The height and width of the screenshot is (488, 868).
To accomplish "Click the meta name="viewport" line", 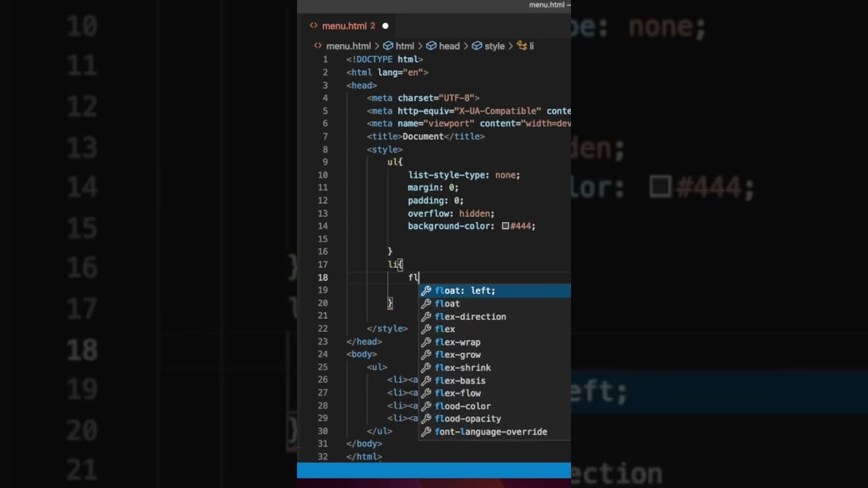I will 469,123.
